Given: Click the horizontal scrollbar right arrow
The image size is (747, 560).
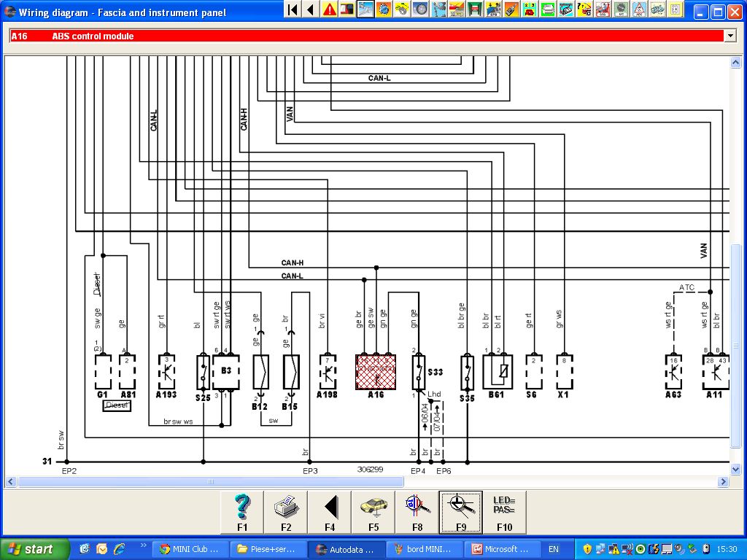Looking at the screenshot, I should 724,482.
